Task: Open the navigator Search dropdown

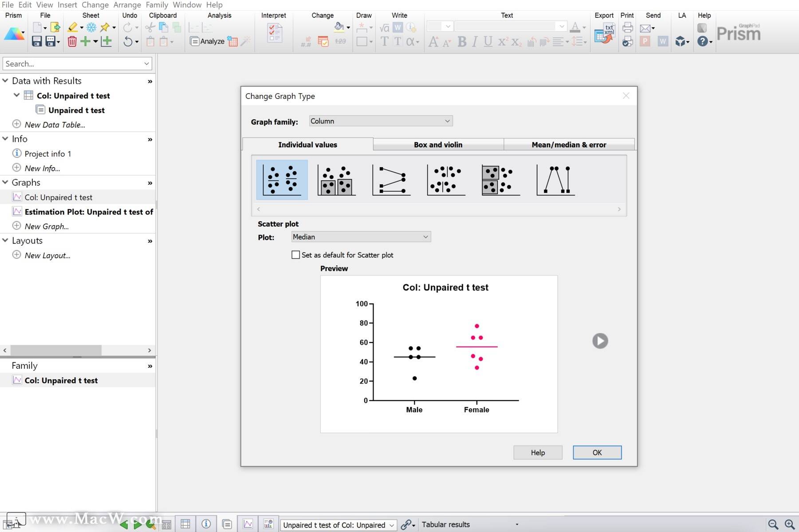Action: (146, 63)
